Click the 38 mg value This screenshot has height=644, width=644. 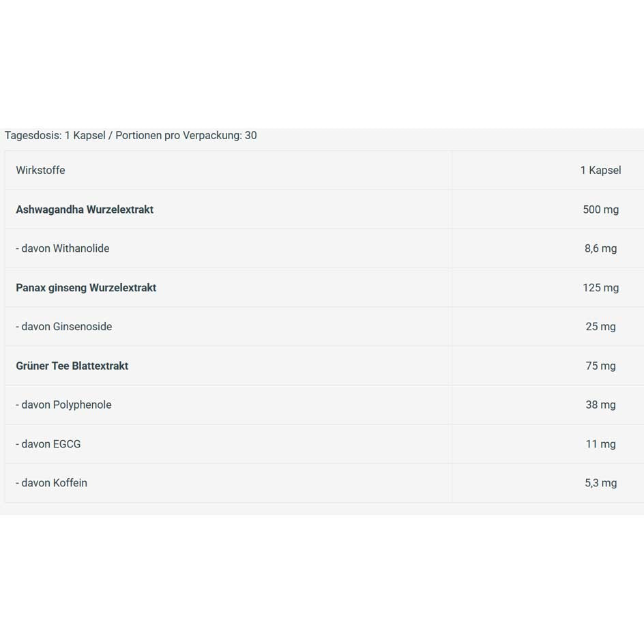click(x=600, y=405)
